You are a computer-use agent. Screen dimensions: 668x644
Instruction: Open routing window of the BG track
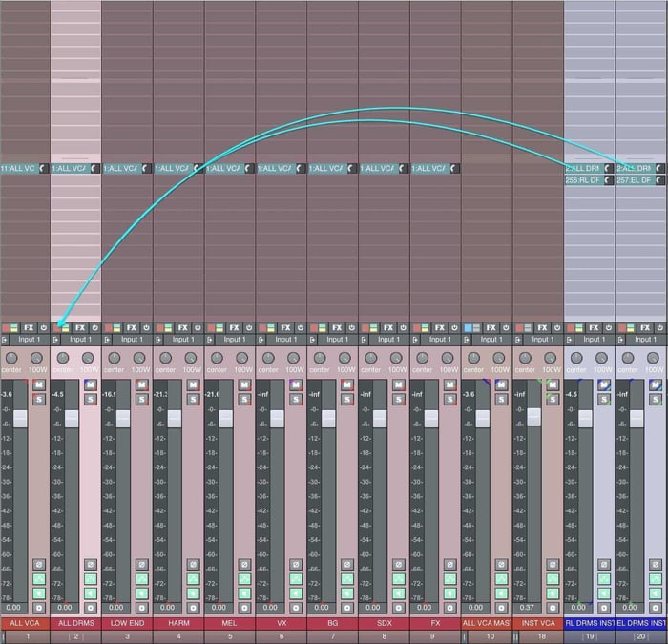(x=319, y=328)
